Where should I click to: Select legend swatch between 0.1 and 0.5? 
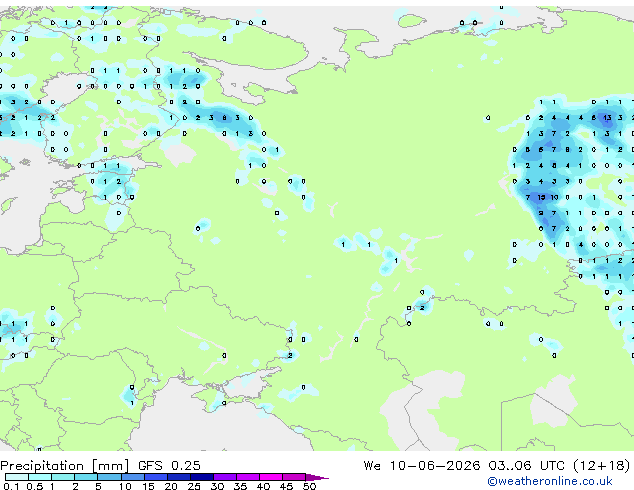pos(17,477)
